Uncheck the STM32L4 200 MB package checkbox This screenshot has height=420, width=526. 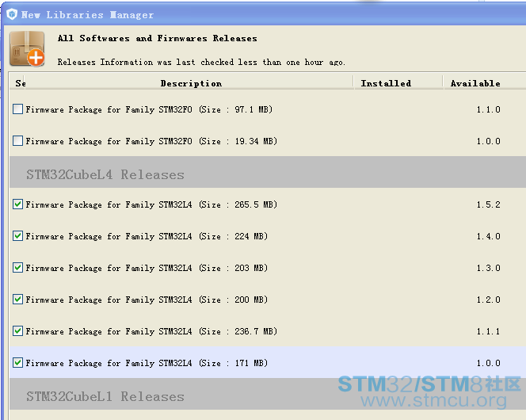tap(17, 299)
